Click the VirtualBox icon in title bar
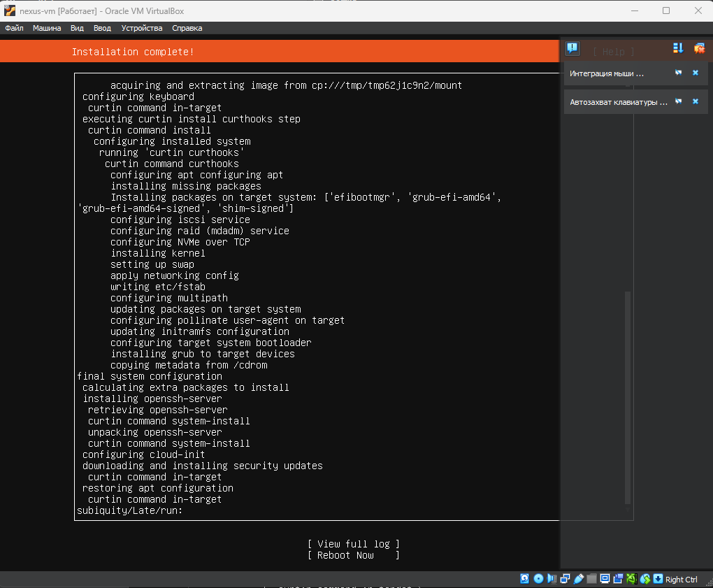 tap(10, 11)
